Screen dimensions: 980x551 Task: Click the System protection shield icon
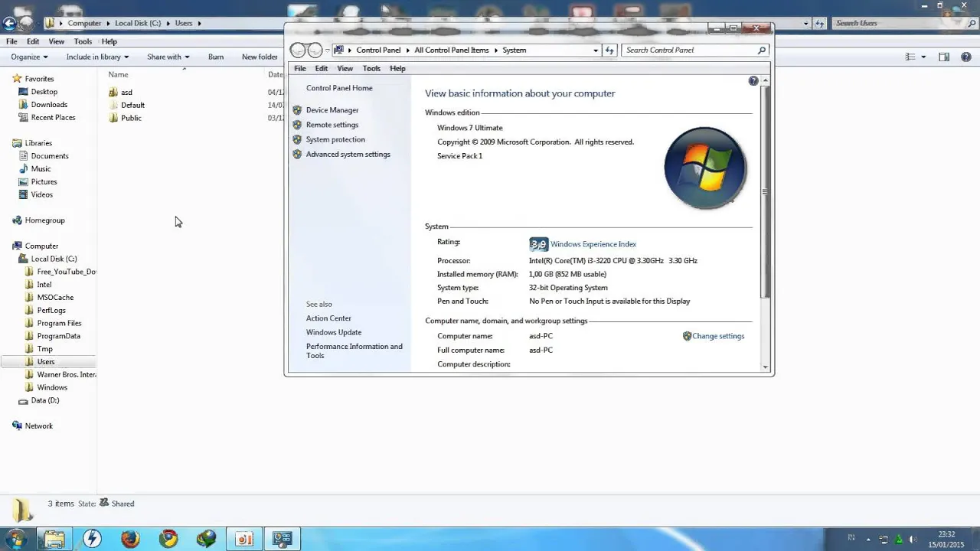[297, 139]
